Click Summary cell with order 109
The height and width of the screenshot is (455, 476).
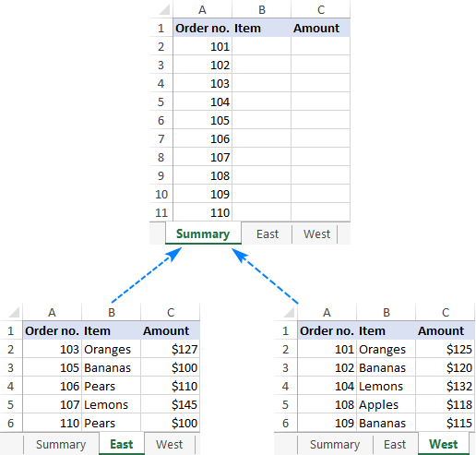203,194
